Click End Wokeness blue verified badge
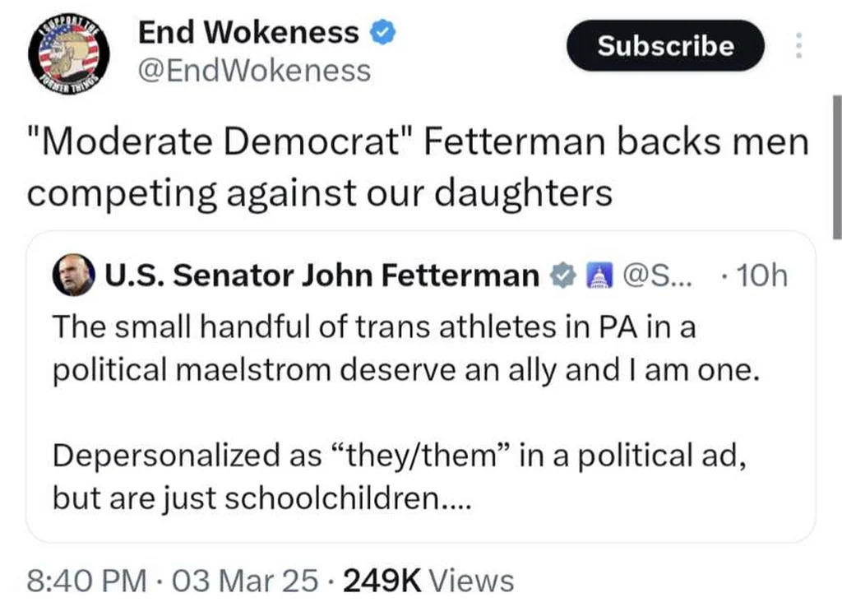This screenshot has height=616, width=842. tap(384, 32)
